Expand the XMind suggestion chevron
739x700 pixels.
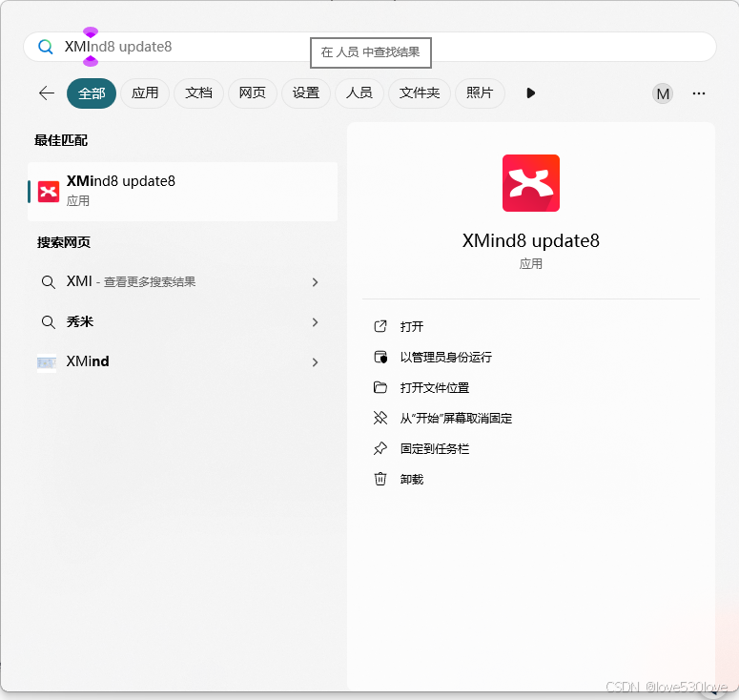click(316, 362)
